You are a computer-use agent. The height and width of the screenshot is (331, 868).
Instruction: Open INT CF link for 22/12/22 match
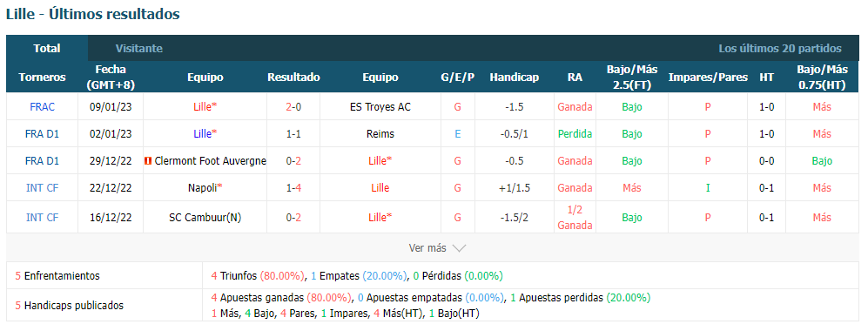pos(42,187)
